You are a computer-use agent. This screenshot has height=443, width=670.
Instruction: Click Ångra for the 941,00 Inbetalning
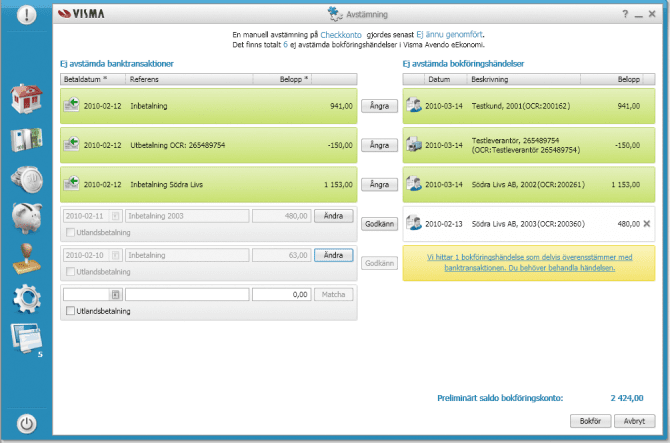coord(379,105)
